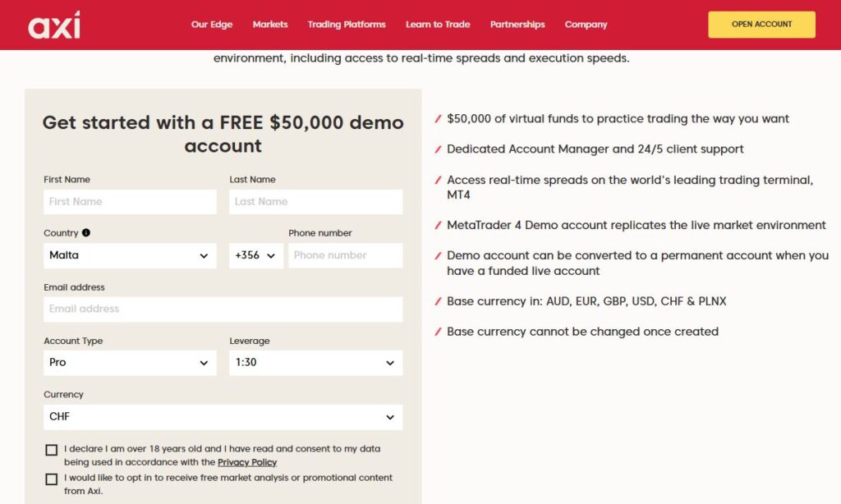Click the Axi logo
This screenshot has height=504, width=841.
54,25
